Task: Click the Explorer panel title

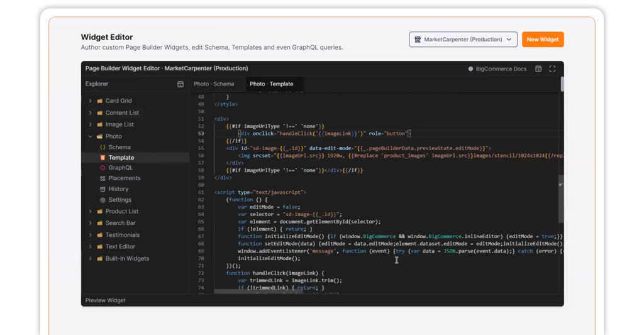Action: (97, 84)
